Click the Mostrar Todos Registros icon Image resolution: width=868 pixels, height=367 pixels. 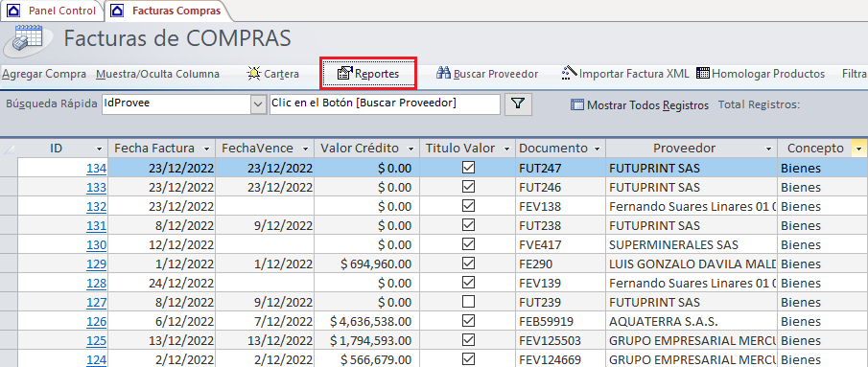576,104
